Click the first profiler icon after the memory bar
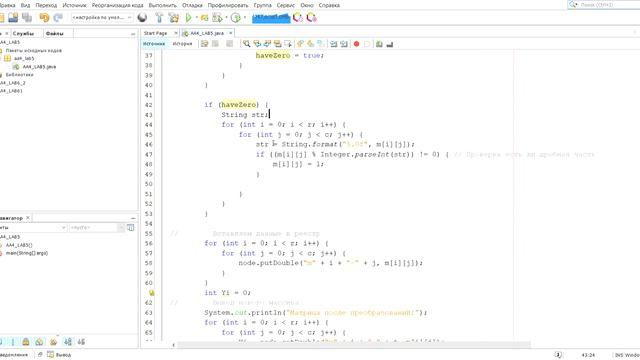Viewport: 640px width, 360px height. pyautogui.click(x=298, y=18)
